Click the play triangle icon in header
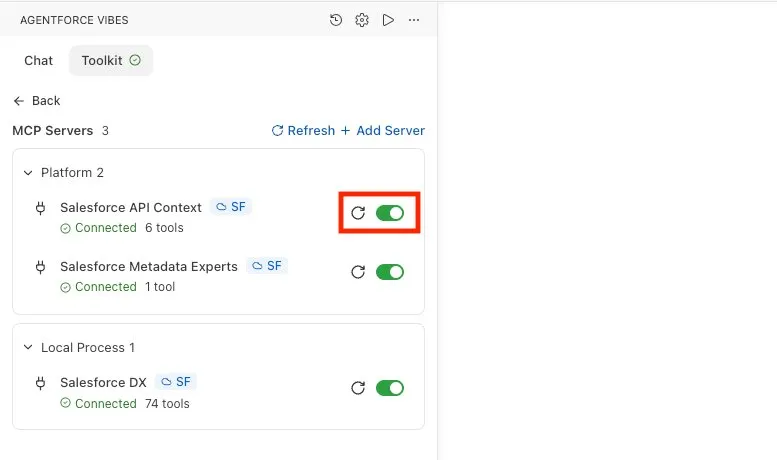This screenshot has height=460, width=777. point(388,20)
